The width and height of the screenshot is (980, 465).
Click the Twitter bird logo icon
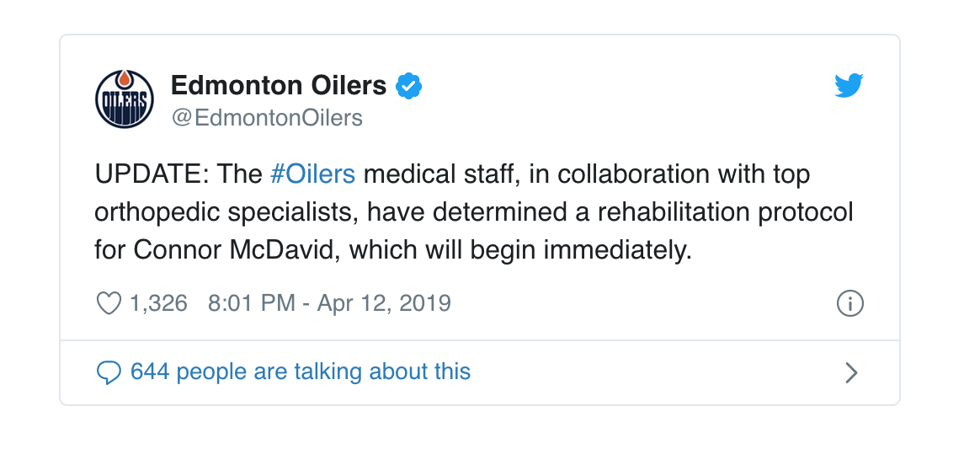[x=849, y=86]
